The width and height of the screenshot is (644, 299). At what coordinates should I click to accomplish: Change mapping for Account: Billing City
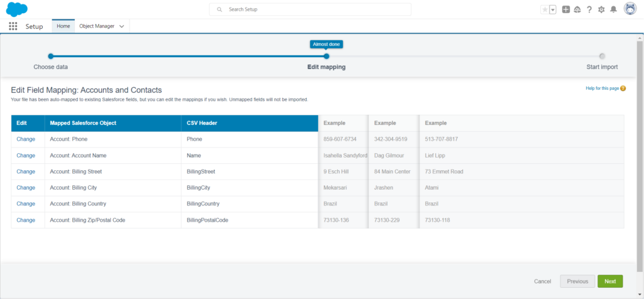click(x=26, y=187)
